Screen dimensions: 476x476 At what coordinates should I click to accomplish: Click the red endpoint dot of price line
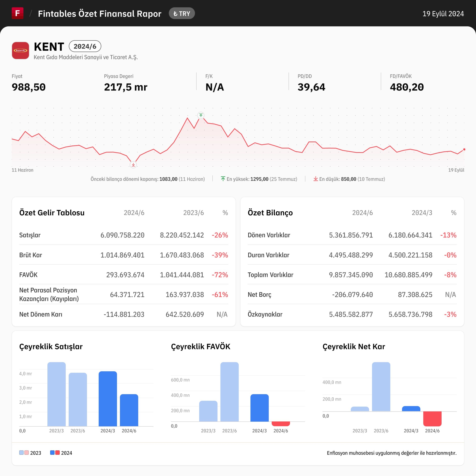(x=464, y=149)
